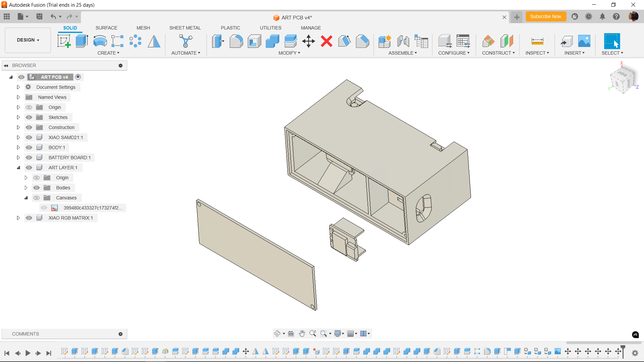Collapse the Canvases folder
Image resolution: width=644 pixels, height=362 pixels.
point(26,198)
